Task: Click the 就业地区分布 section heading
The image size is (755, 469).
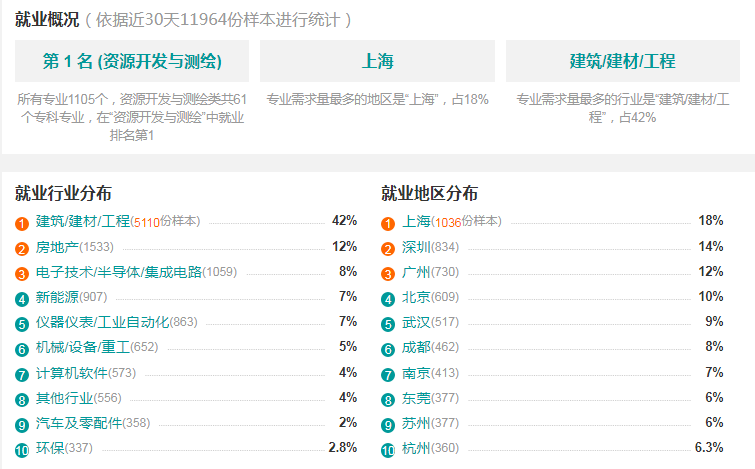Action: (x=430, y=193)
